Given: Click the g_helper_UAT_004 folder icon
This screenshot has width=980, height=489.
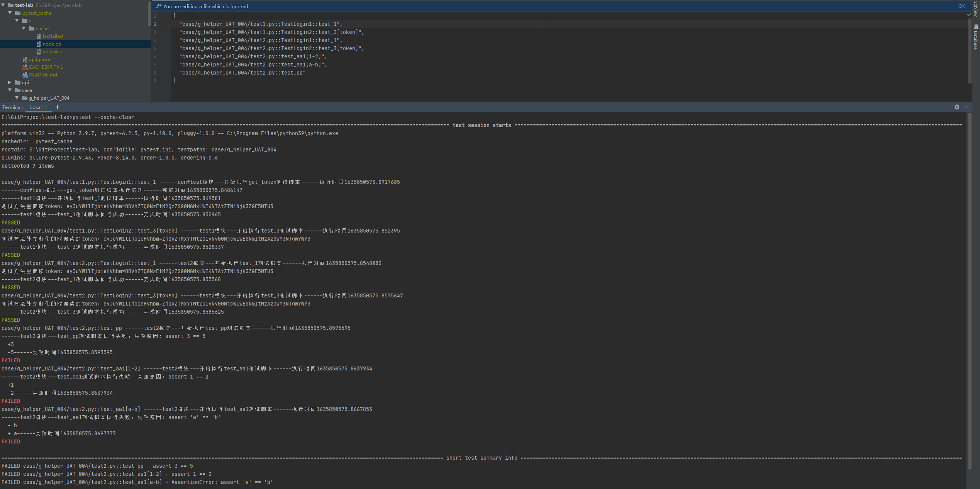Looking at the screenshot, I should coord(25,98).
